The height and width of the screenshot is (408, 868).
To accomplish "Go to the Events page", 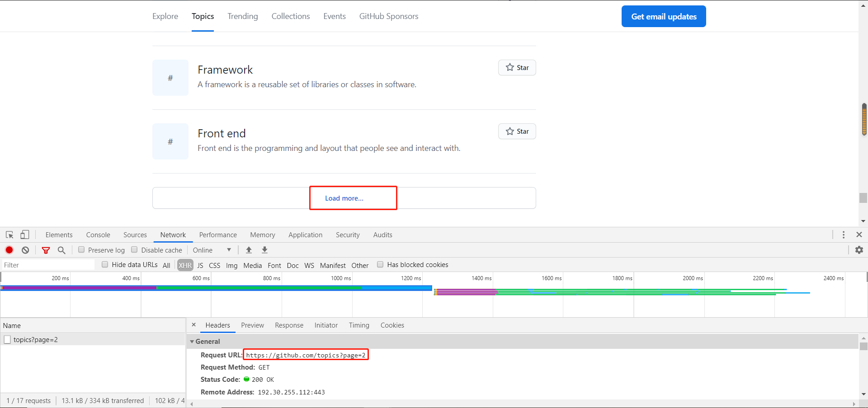I will point(335,16).
